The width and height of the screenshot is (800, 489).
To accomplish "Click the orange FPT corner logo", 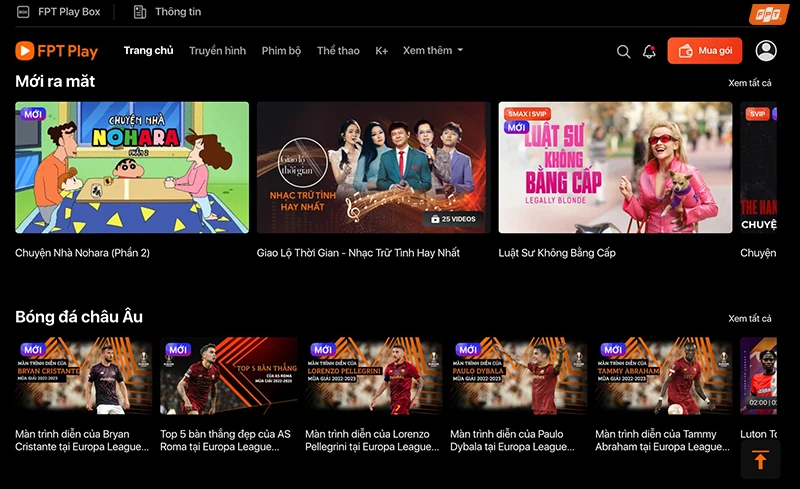I will pyautogui.click(x=768, y=14).
